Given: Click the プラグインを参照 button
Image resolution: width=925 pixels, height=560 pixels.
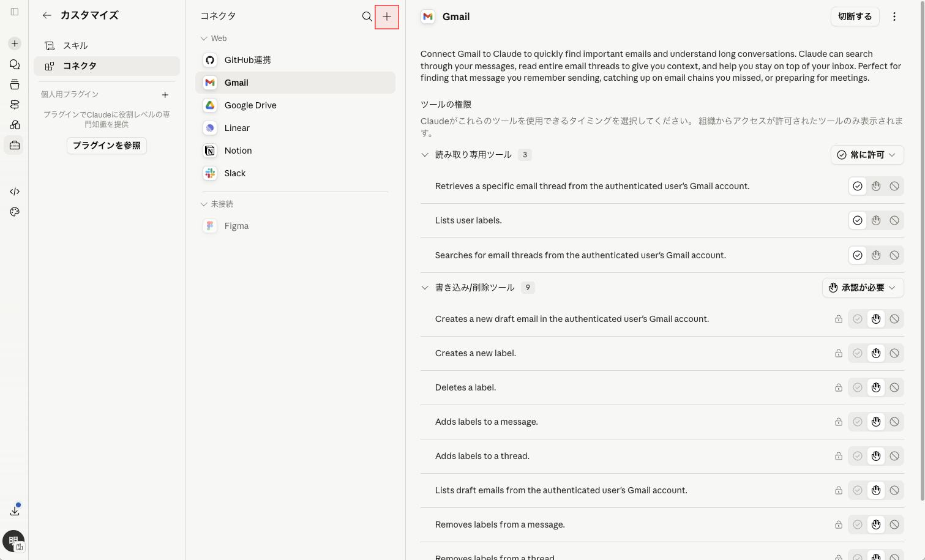Looking at the screenshot, I should [x=107, y=146].
